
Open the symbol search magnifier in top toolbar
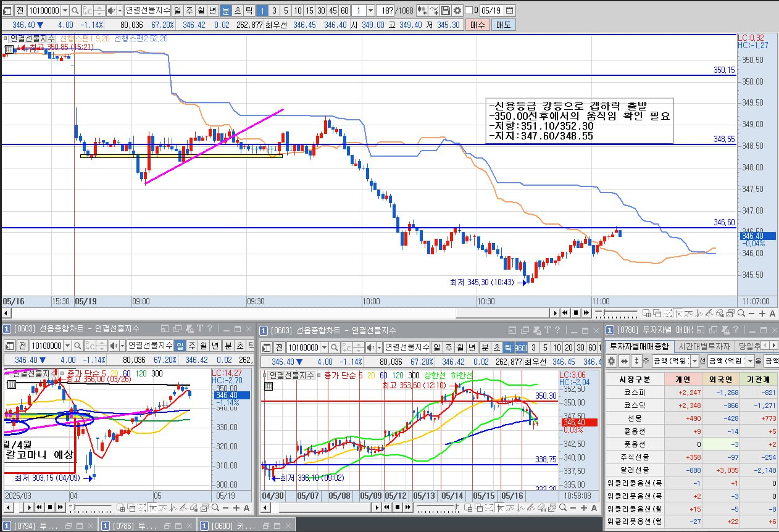coord(75,10)
